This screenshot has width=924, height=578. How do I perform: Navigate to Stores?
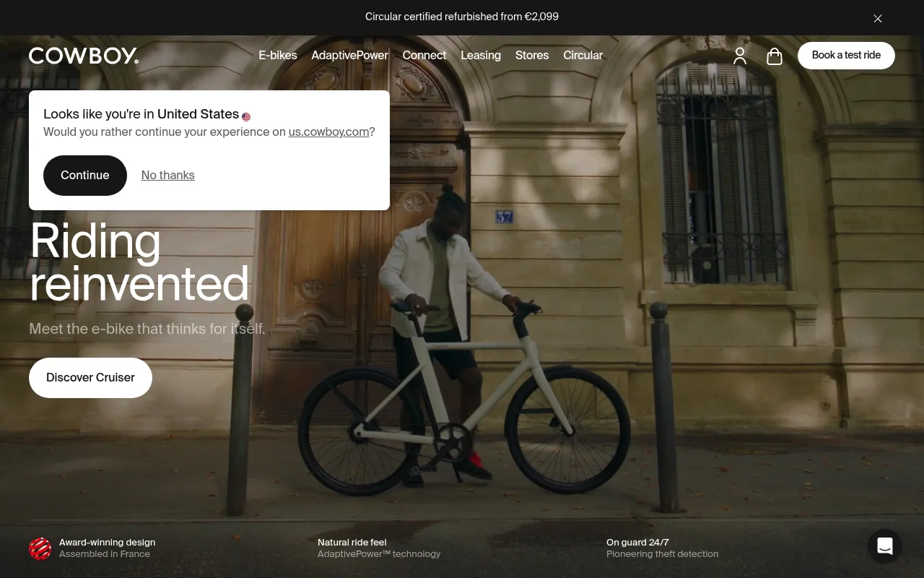coord(532,56)
